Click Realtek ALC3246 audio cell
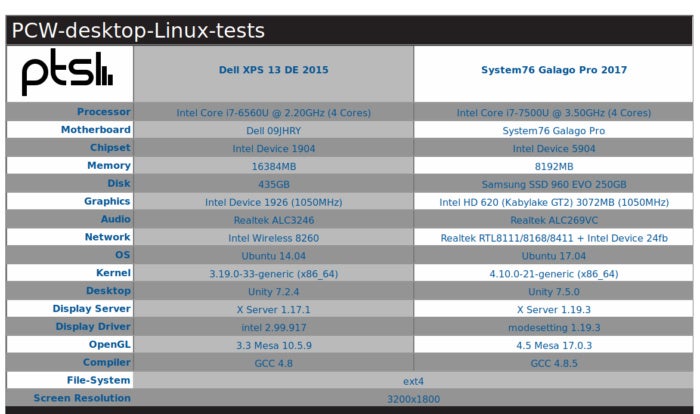This screenshot has height=414, width=700. pyautogui.click(x=274, y=220)
